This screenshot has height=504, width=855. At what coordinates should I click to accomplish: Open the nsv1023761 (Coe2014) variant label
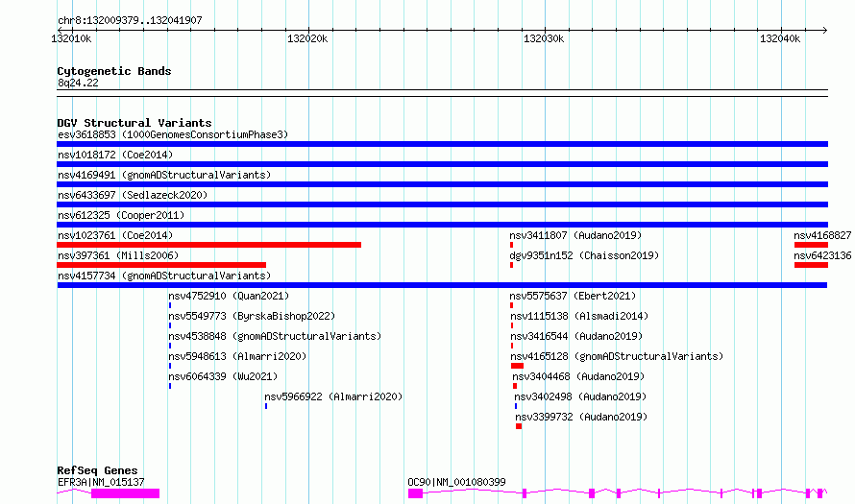point(115,235)
